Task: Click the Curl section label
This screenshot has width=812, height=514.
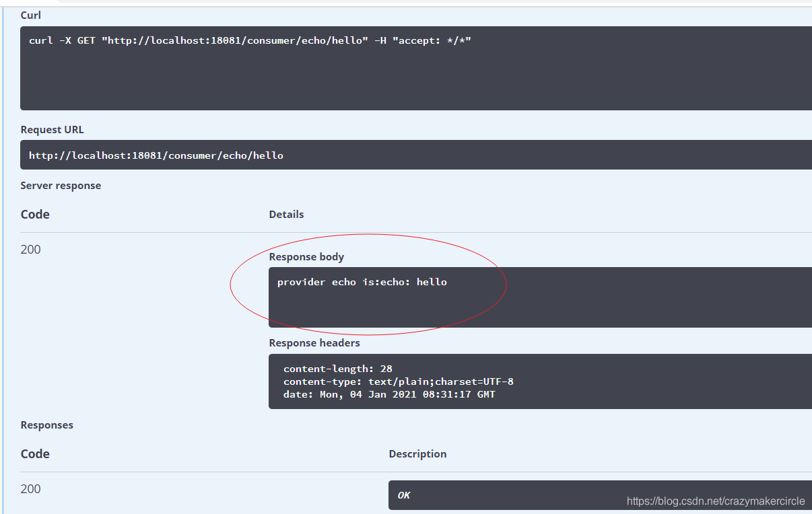Action: point(30,15)
